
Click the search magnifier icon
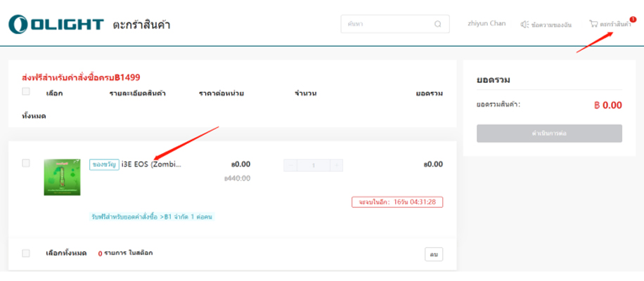[x=438, y=25]
